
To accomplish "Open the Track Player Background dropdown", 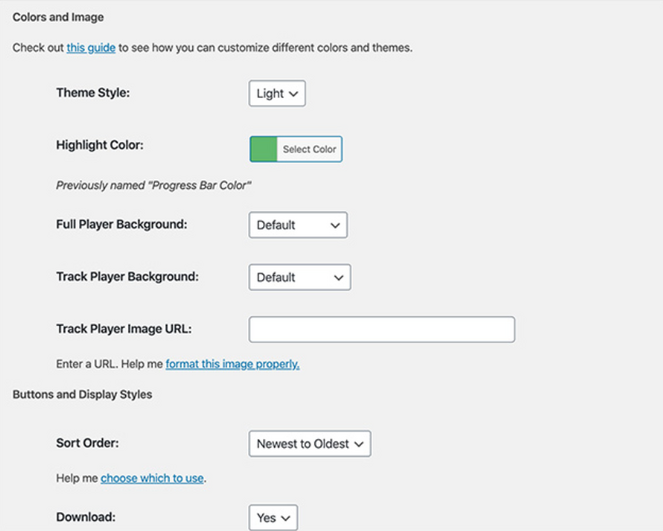I will (299, 277).
